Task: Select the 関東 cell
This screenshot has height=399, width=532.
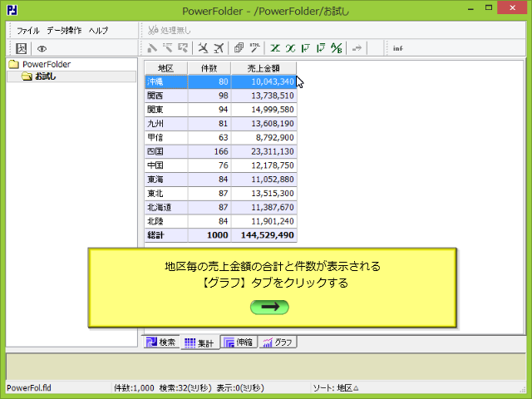Action: 166,110
